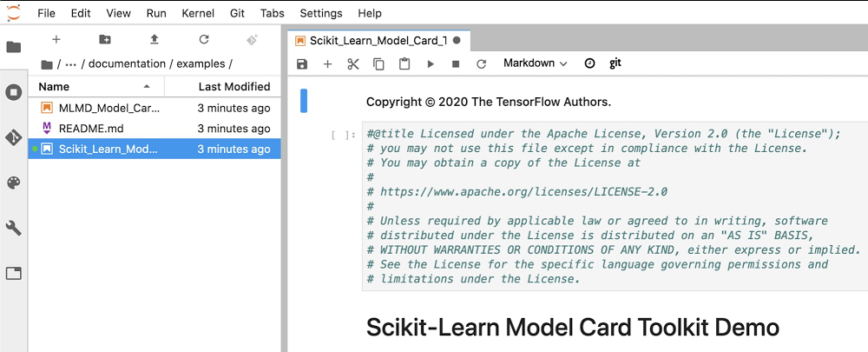
Task: Run the selected cell
Action: point(431,64)
